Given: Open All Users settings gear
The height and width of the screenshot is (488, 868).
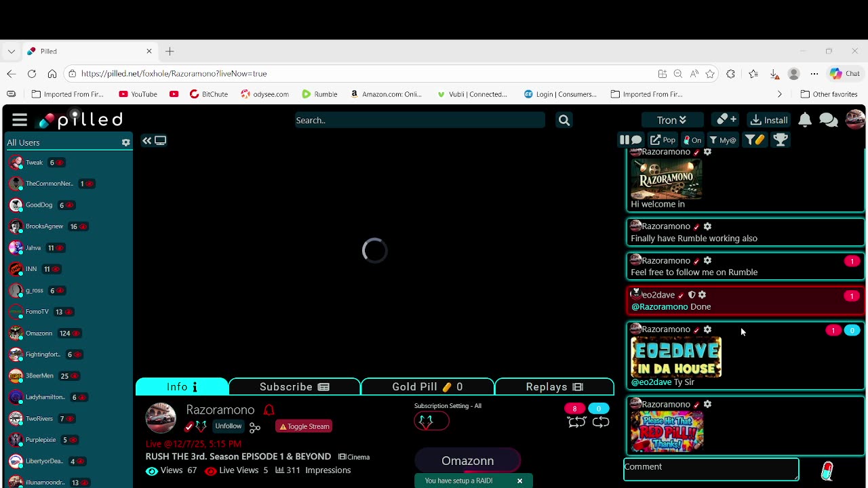Looking at the screenshot, I should pyautogui.click(x=125, y=142).
